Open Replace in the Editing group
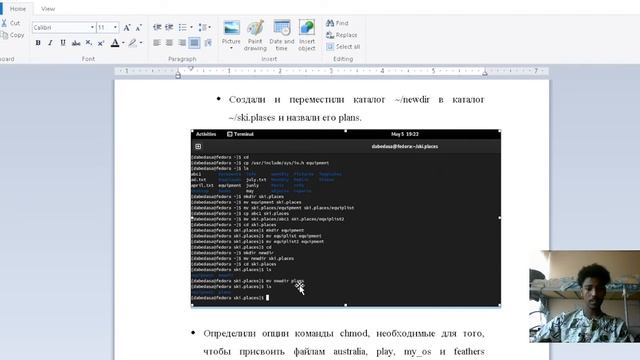Screen dimensions: 640x360 point(342,35)
